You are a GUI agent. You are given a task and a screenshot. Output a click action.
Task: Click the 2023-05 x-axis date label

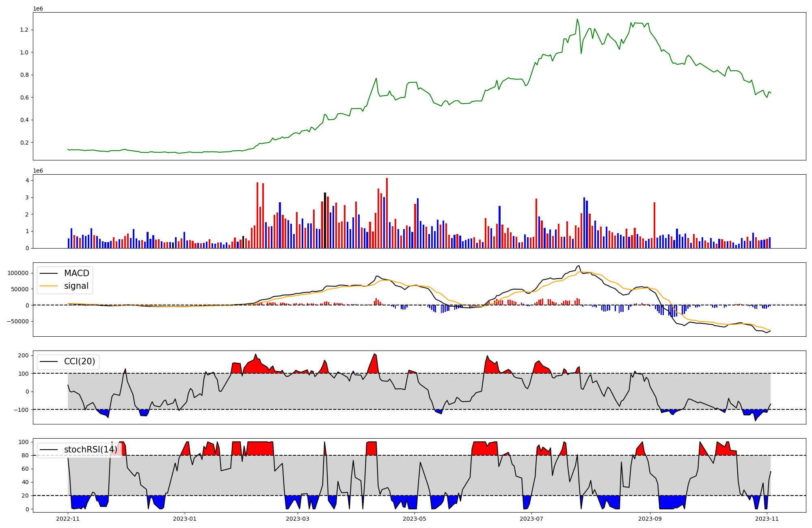point(415,519)
